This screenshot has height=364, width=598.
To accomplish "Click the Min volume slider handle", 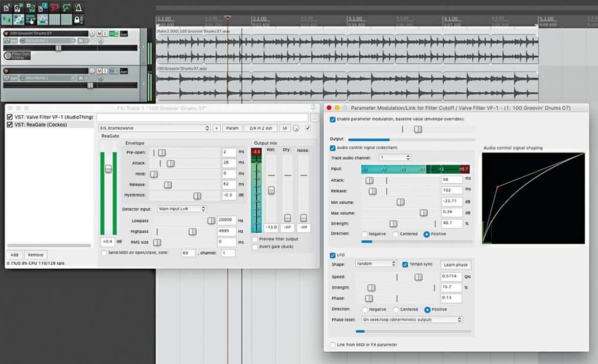I will (400, 202).
